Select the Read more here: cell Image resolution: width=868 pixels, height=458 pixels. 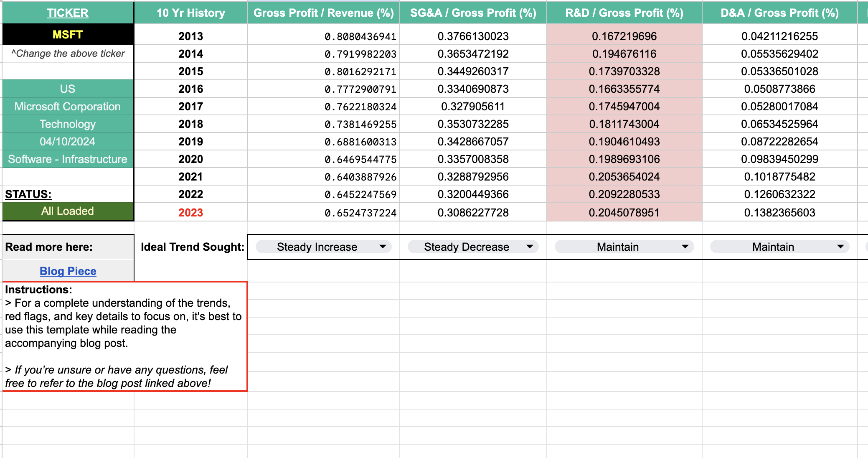68,247
